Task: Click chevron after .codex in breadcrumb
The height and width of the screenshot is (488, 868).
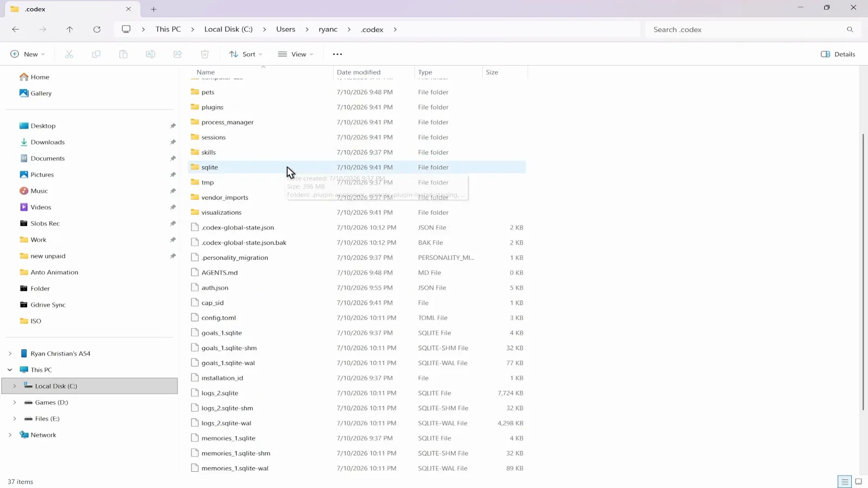Action: point(395,29)
